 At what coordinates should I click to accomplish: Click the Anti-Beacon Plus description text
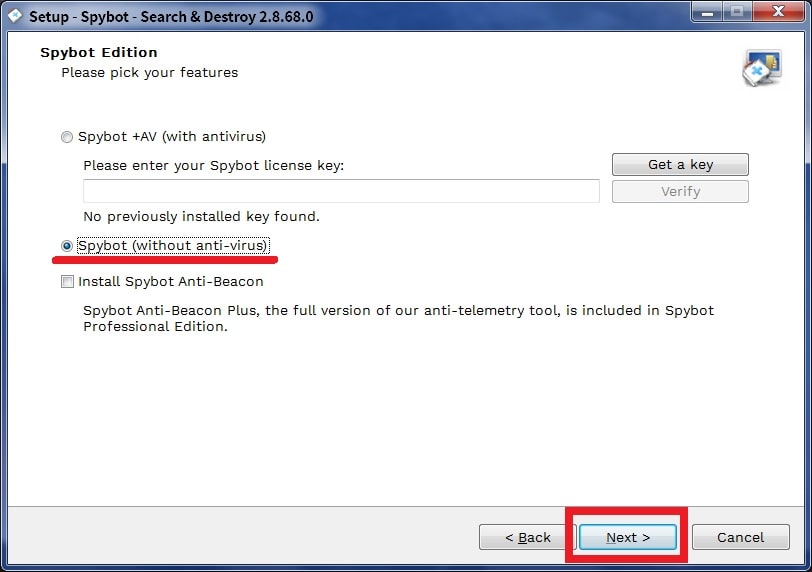point(398,318)
